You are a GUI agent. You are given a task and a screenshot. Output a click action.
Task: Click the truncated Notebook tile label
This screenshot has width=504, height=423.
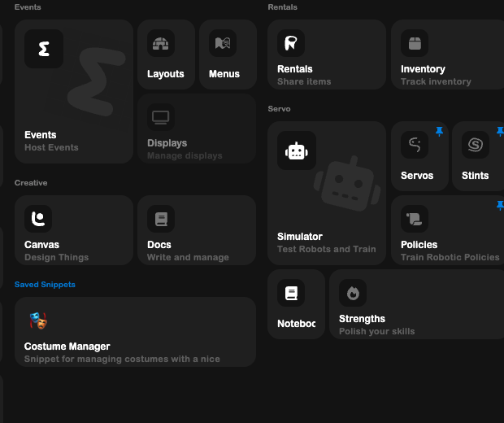click(297, 324)
